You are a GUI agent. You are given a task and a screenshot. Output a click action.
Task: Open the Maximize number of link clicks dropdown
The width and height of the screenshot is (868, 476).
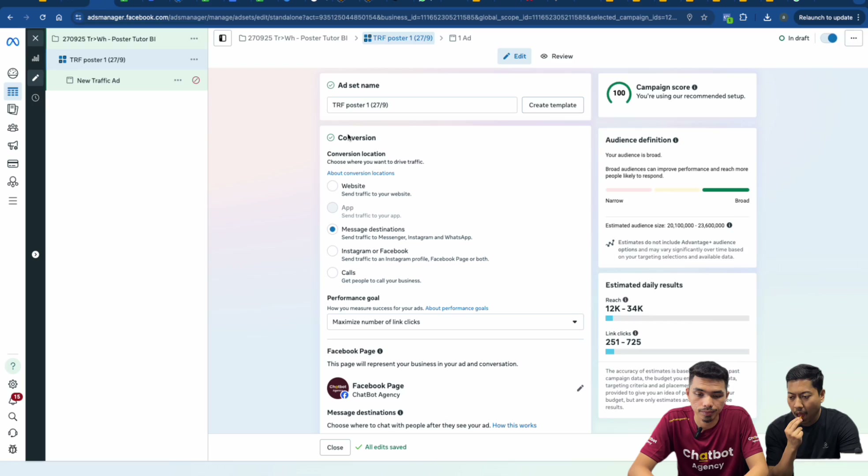point(455,322)
